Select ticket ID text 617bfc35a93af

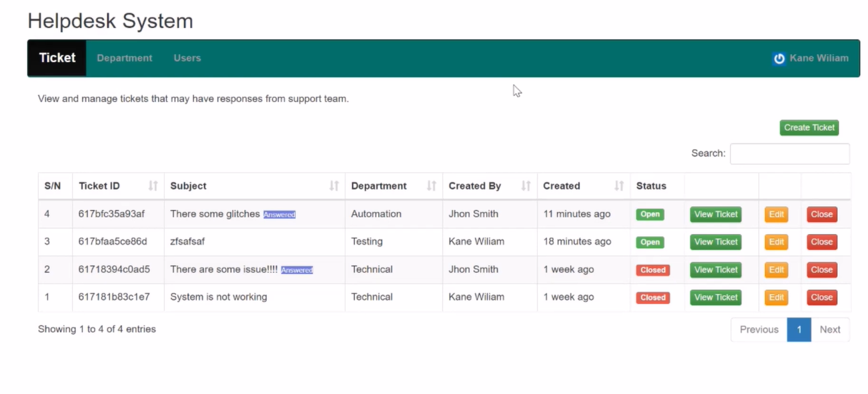point(111,214)
